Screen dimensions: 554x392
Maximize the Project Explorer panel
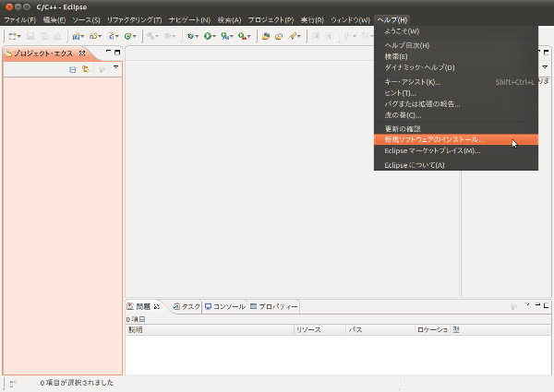pyautogui.click(x=117, y=53)
